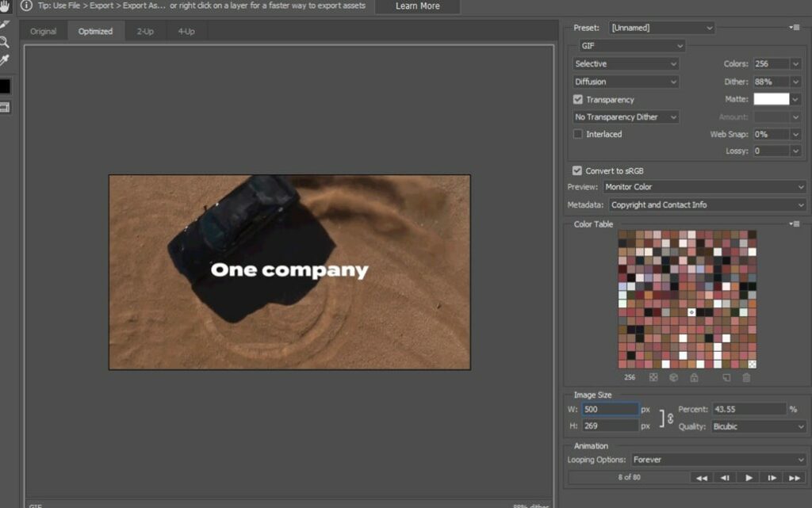812x508 pixels.
Task: Toggle Convert to sRGB checkbox
Action: click(577, 170)
